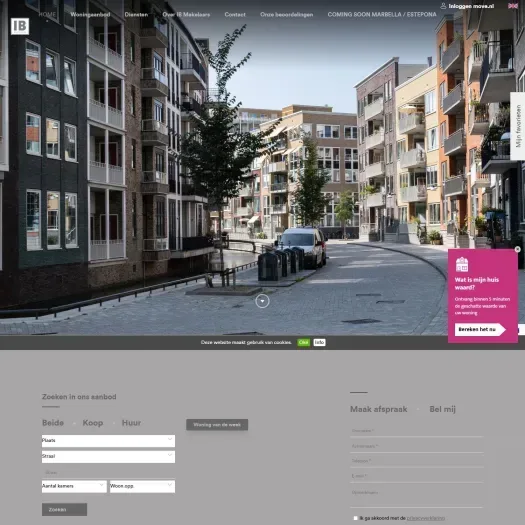Image resolution: width=525 pixels, height=525 pixels.
Task: Click the Inloggen move.nl user icon
Action: [443, 6]
